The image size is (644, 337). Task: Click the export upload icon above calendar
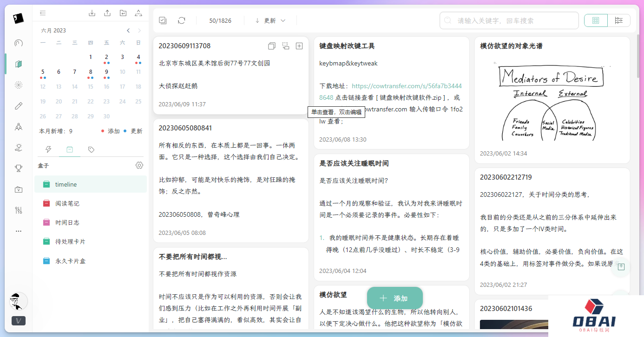[x=107, y=13]
